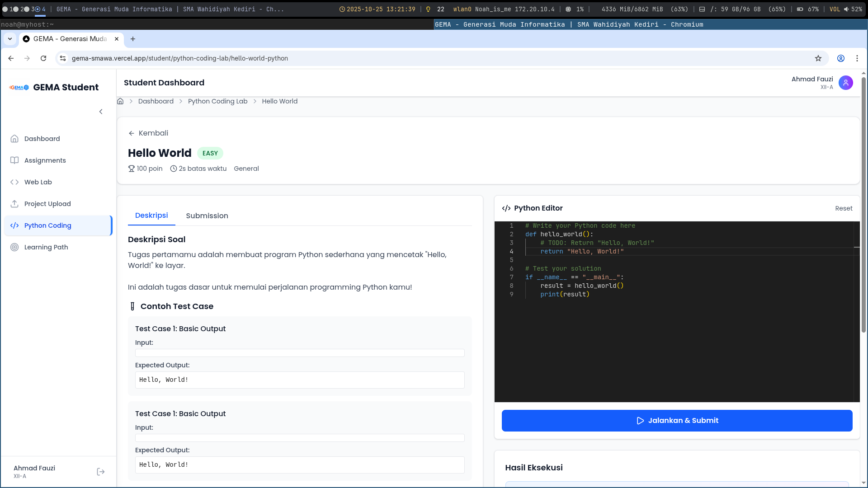Collapse the sidebar with chevron arrow
The image size is (868, 488).
tap(101, 112)
